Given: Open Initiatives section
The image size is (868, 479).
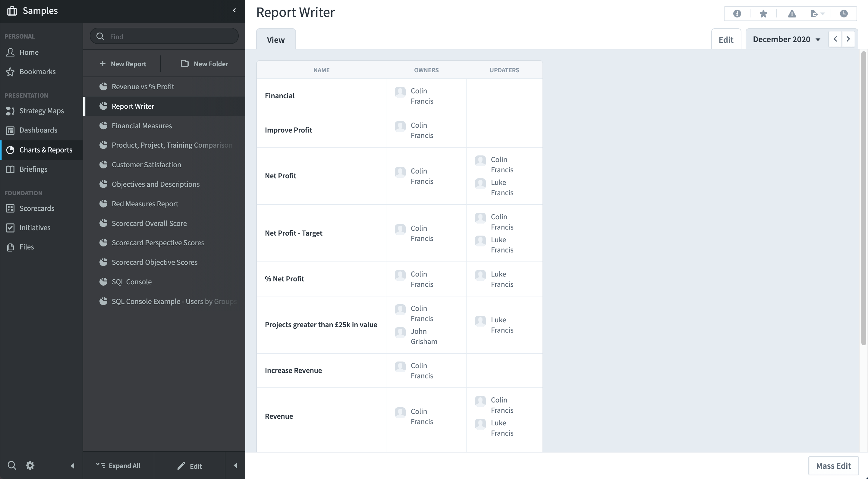Looking at the screenshot, I should [x=42, y=227].
